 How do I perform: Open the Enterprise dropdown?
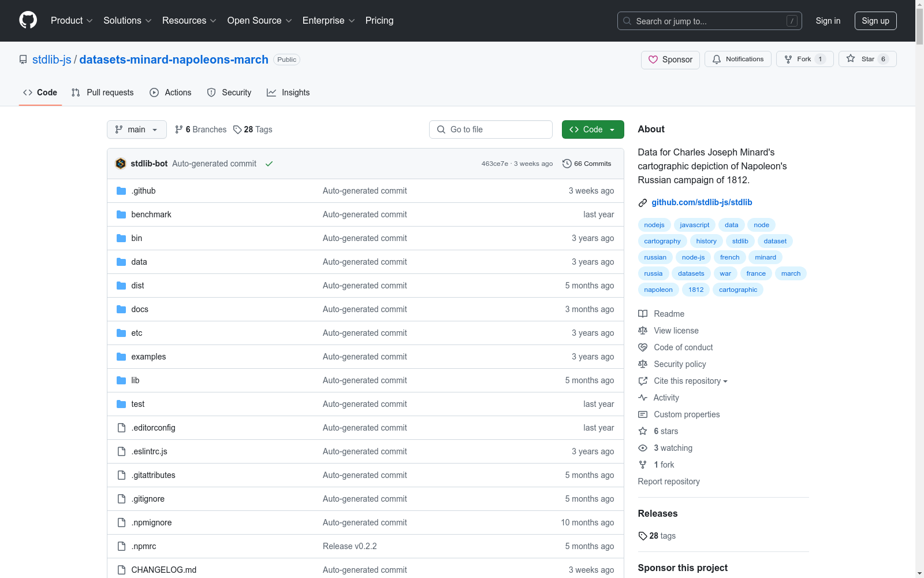coord(329,20)
